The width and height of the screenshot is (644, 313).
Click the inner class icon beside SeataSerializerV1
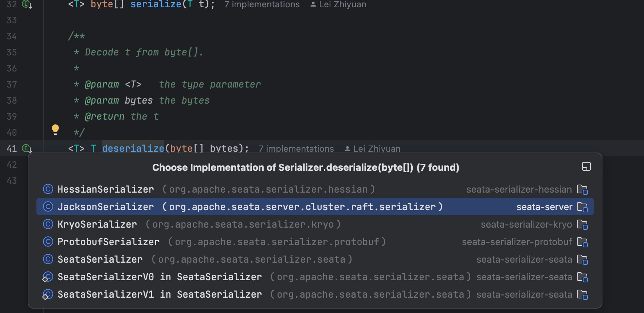click(x=48, y=294)
